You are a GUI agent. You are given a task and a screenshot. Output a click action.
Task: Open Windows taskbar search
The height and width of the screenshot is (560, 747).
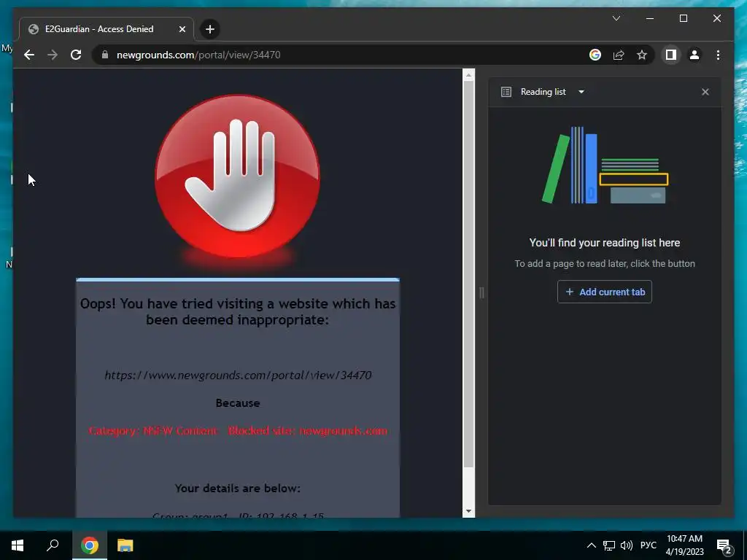53,545
